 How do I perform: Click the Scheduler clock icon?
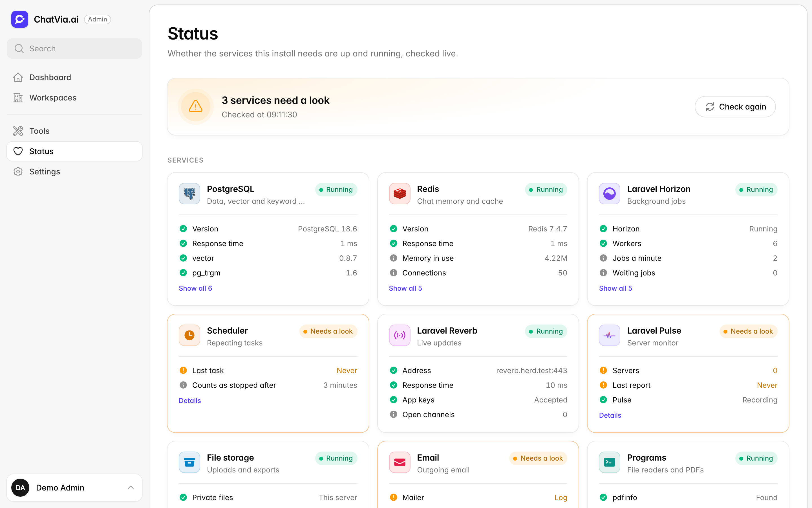(x=189, y=335)
